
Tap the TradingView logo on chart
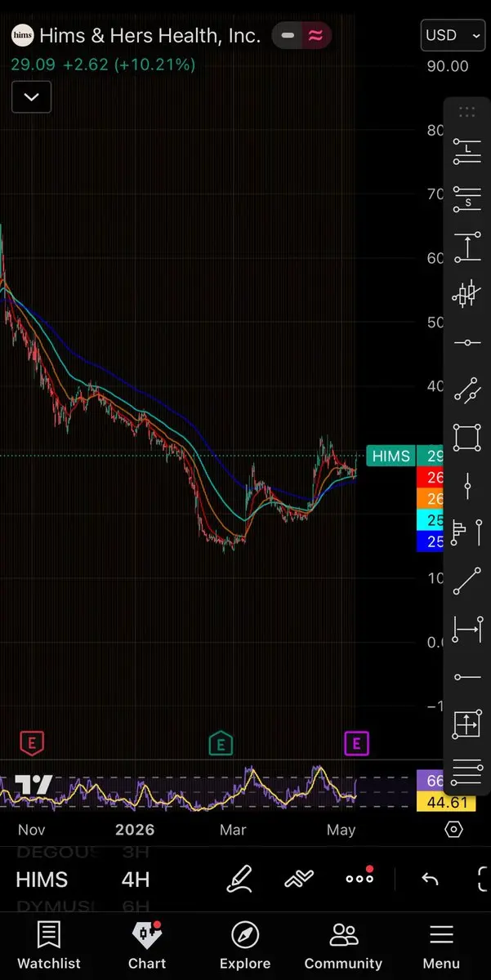pos(33,785)
